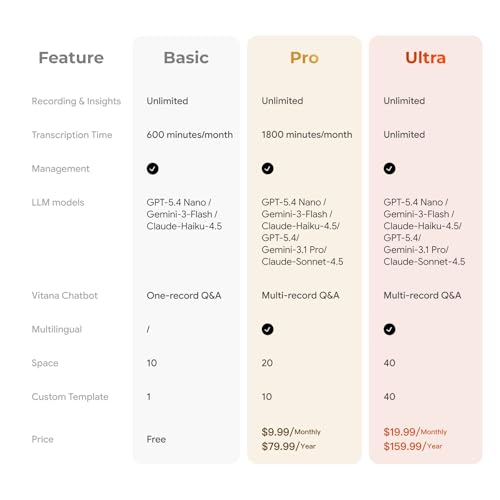500x500 pixels.
Task: Click the Ultra $19.99 monthly price
Action: click(415, 432)
